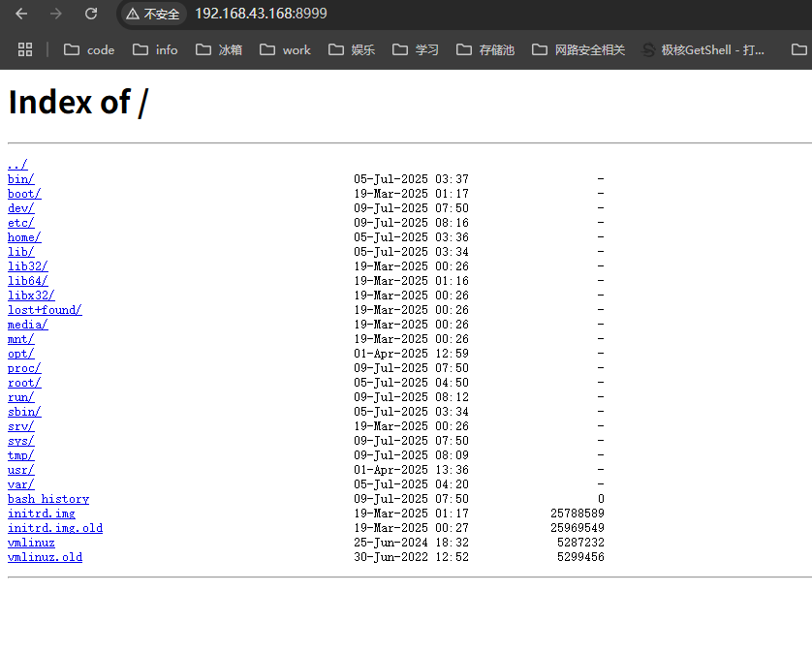This screenshot has height=654, width=812.
Task: Click the date 09-Jul-2025 08:16
Action: pyautogui.click(x=411, y=223)
